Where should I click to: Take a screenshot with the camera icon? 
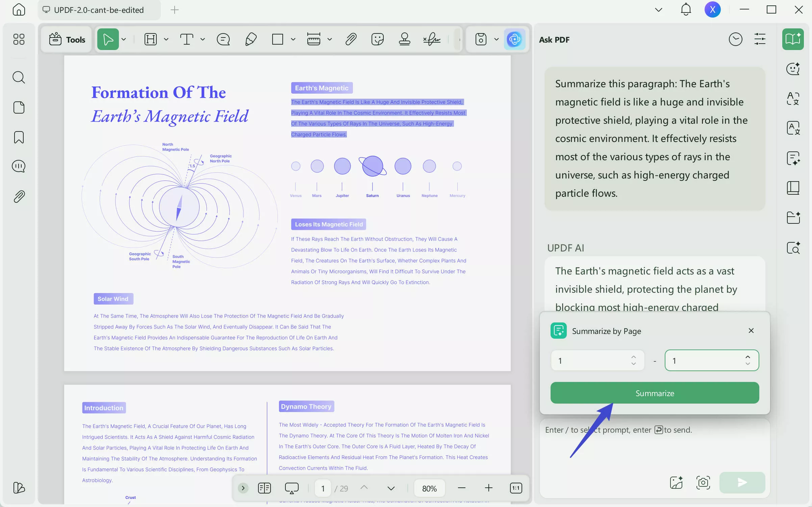click(x=703, y=483)
